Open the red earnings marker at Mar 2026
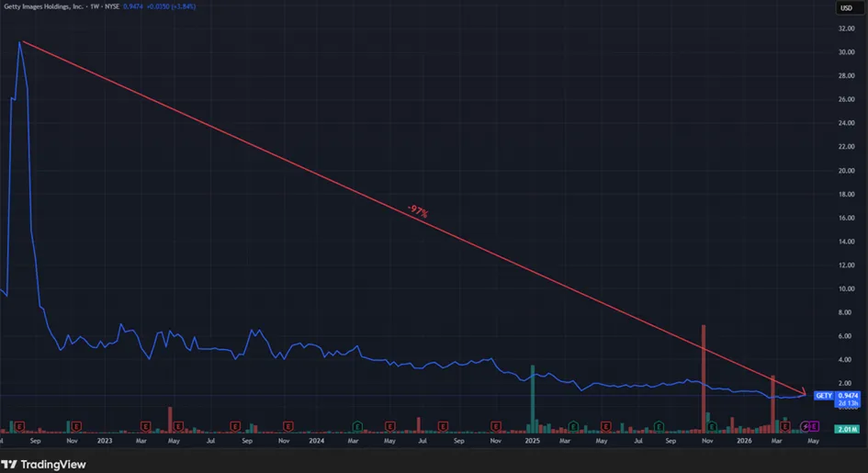 [x=785, y=426]
